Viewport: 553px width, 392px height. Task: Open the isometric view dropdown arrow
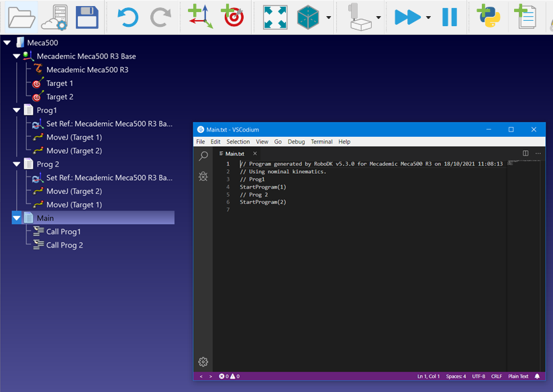[328, 17]
